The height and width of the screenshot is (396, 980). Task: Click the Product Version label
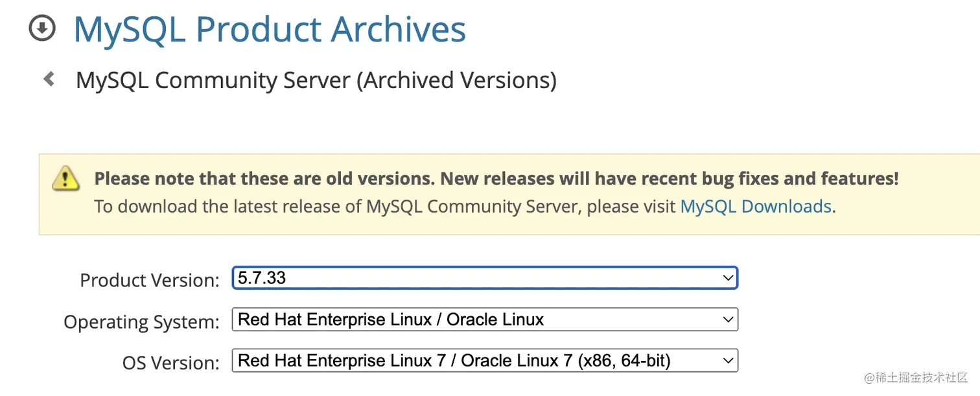[150, 280]
